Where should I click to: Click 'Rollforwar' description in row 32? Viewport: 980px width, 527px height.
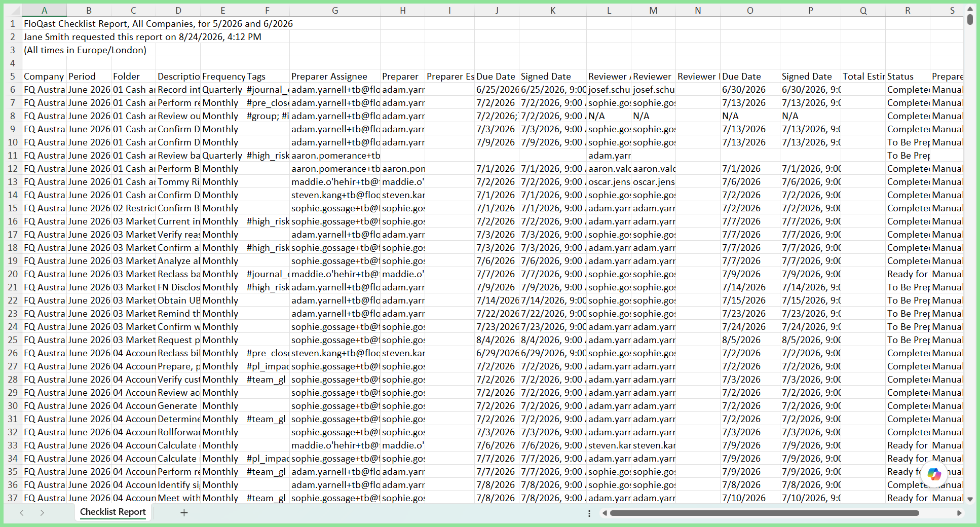(x=178, y=432)
